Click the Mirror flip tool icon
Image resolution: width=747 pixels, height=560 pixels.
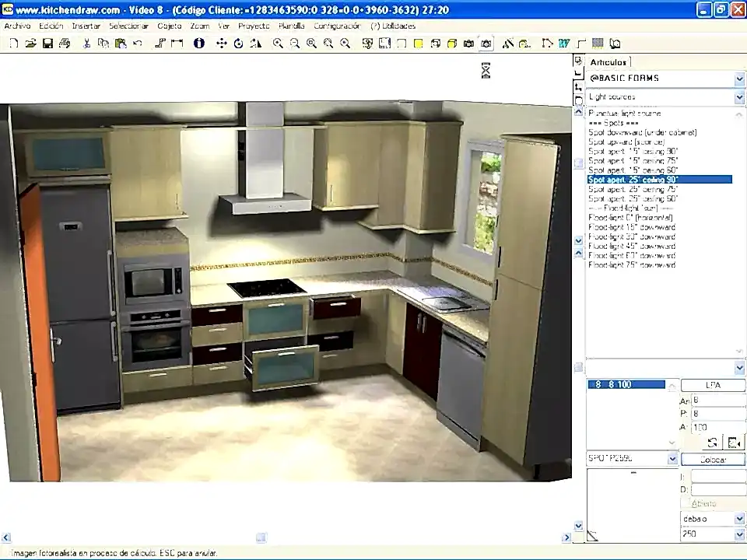(256, 44)
